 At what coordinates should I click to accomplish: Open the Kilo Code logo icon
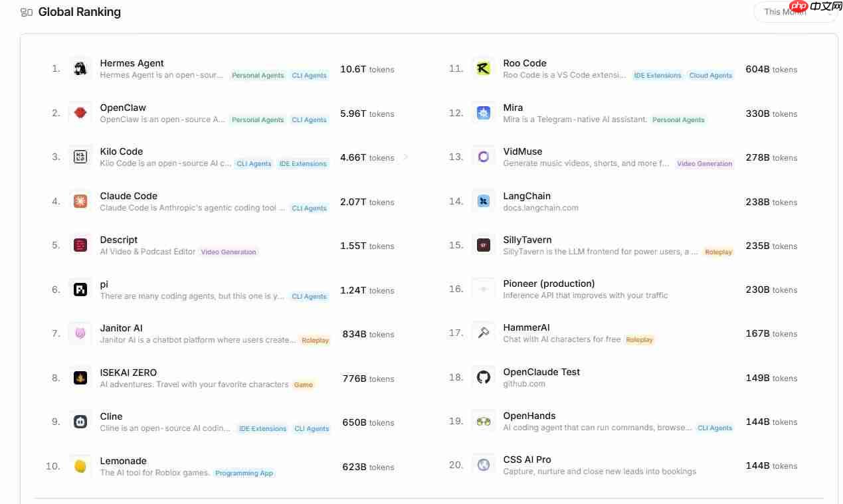(x=80, y=157)
